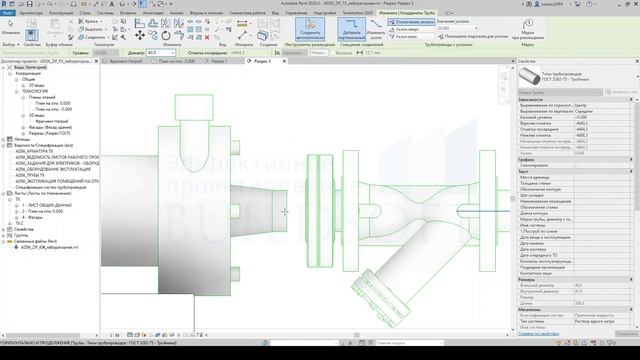Click the Text A icon in quick access toolbar
Viewport: 640px width, 360px height.
pos(112,4)
